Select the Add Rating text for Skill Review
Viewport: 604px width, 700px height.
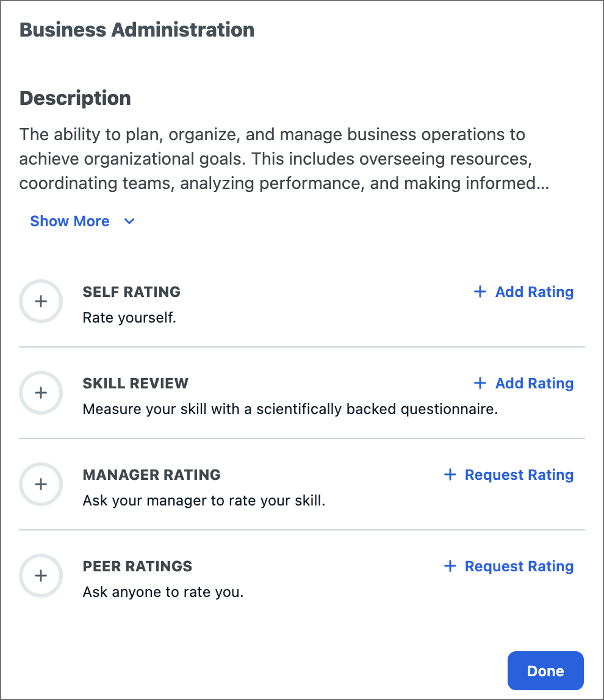(x=534, y=384)
